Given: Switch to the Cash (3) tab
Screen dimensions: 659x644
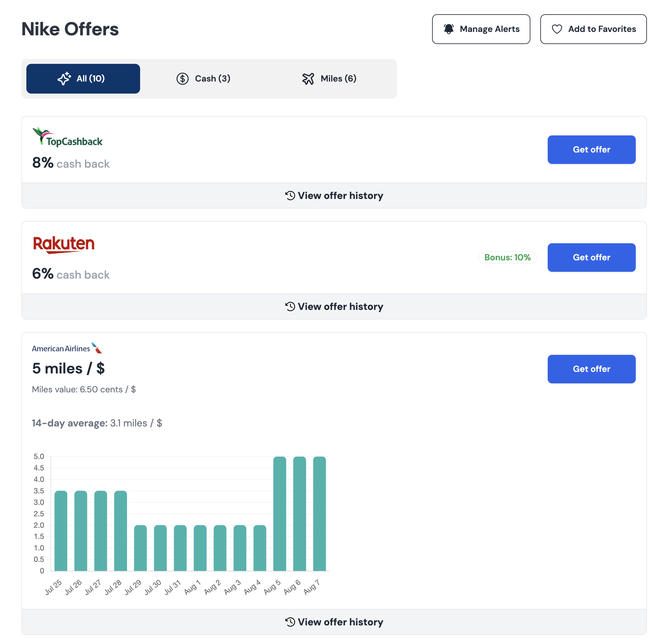Looking at the screenshot, I should [x=203, y=79].
